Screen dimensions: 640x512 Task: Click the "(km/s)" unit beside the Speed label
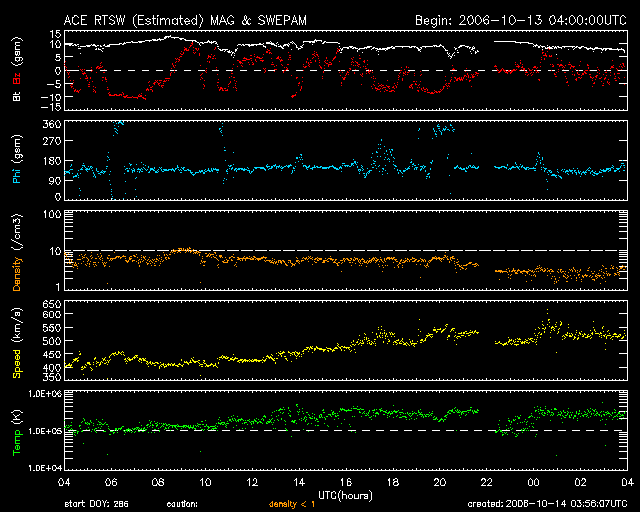18,325
